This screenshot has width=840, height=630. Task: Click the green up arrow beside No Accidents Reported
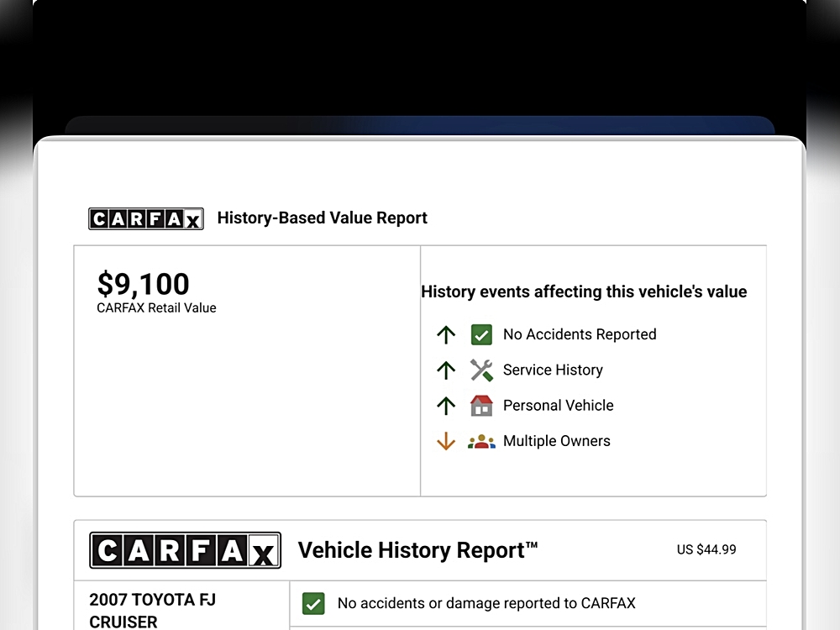click(x=446, y=335)
